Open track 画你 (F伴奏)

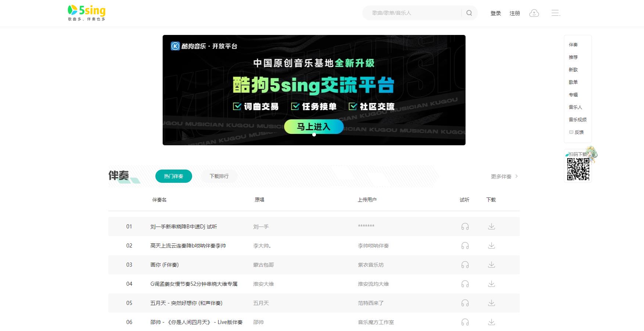pos(165,265)
